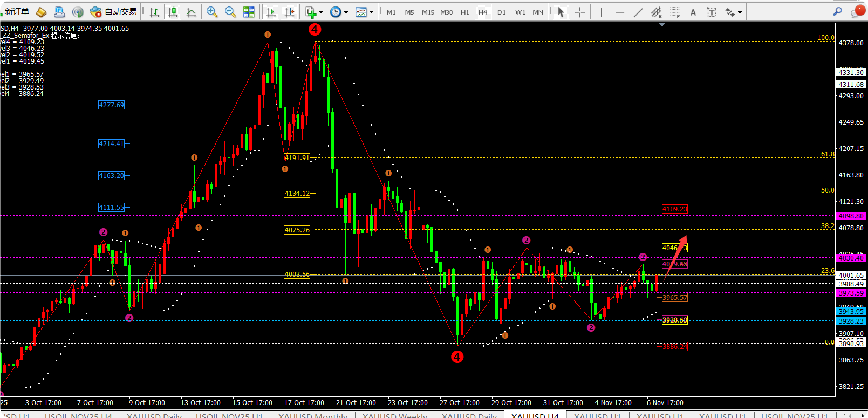
Task: Click the blue 4277.69 level label
Action: (x=111, y=105)
